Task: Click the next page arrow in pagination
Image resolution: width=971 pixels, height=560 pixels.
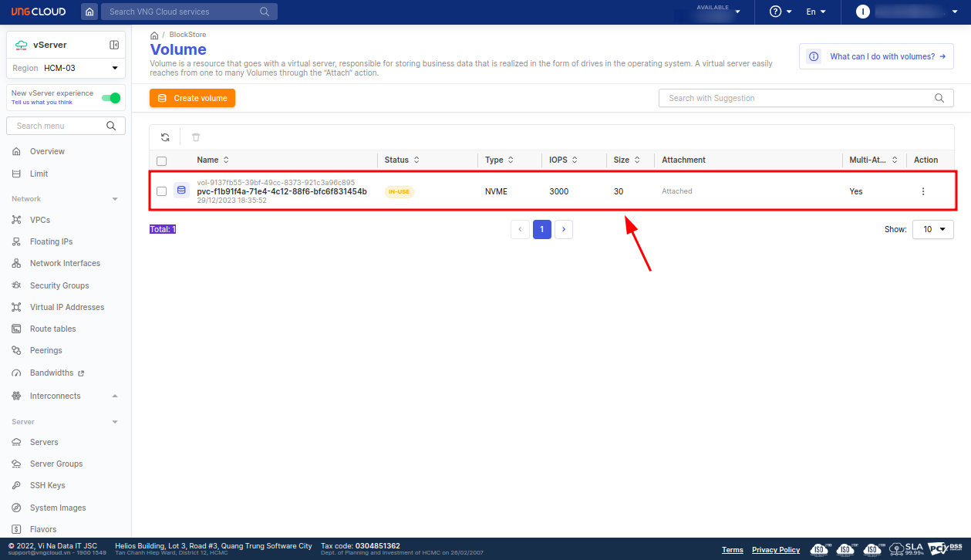Action: pyautogui.click(x=564, y=229)
